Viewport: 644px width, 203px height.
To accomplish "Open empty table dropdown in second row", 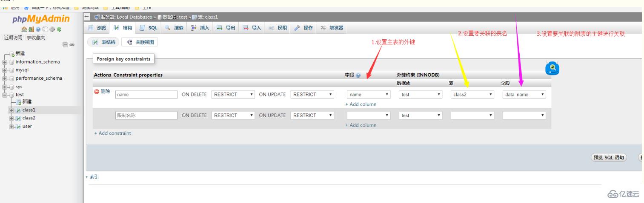I will 472,115.
